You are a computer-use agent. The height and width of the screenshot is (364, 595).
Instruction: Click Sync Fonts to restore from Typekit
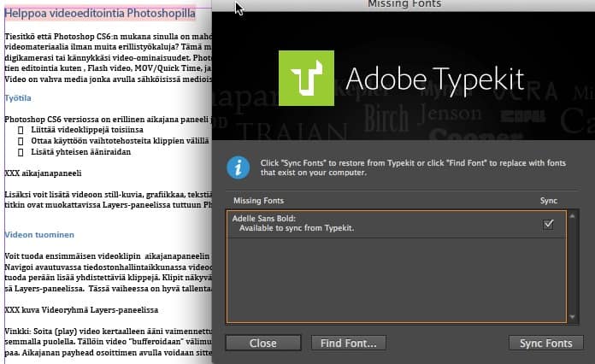(x=545, y=343)
